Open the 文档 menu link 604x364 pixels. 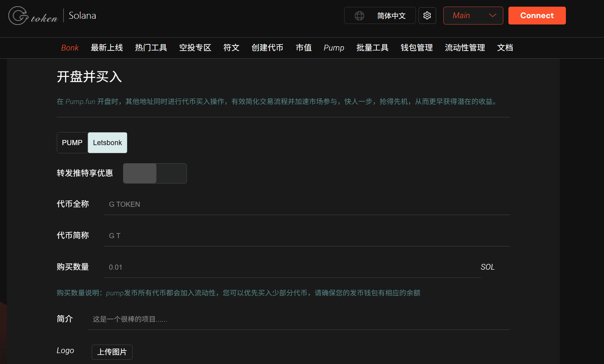505,48
